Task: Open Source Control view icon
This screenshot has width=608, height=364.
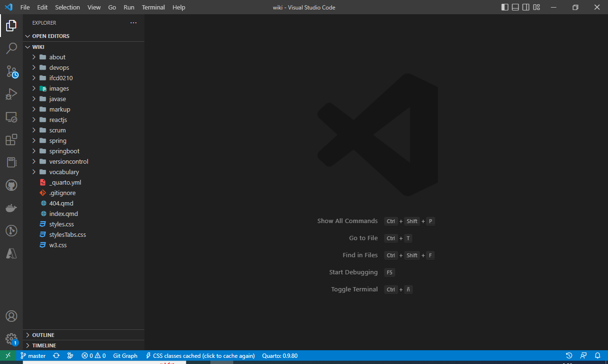Action: (11, 71)
